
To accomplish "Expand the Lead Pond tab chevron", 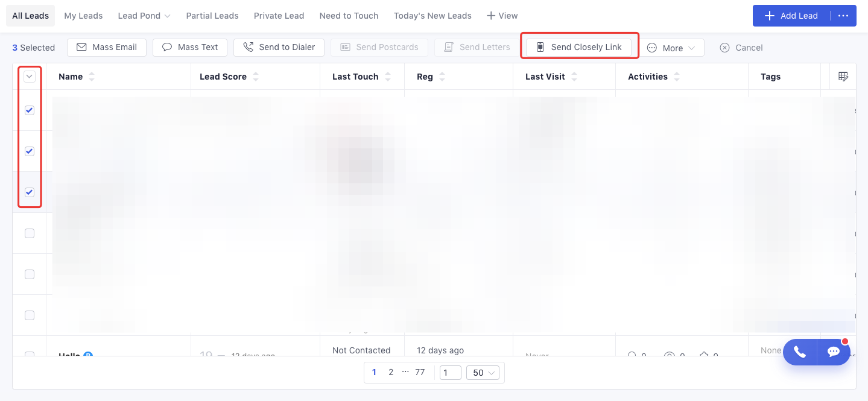I will pos(167,16).
